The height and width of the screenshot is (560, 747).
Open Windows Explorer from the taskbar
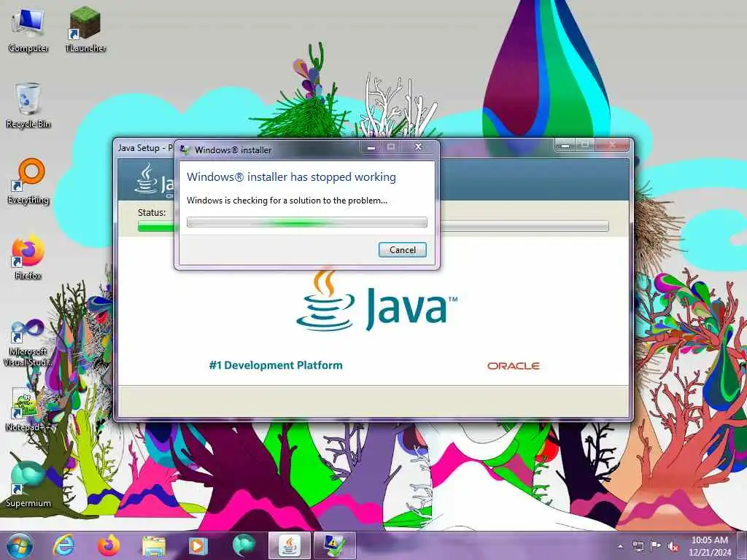click(153, 545)
